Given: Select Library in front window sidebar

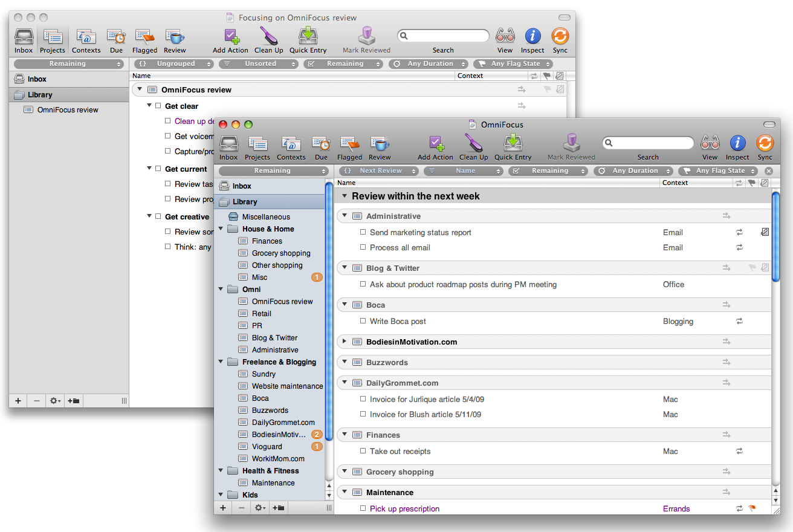Looking at the screenshot, I should [x=270, y=202].
